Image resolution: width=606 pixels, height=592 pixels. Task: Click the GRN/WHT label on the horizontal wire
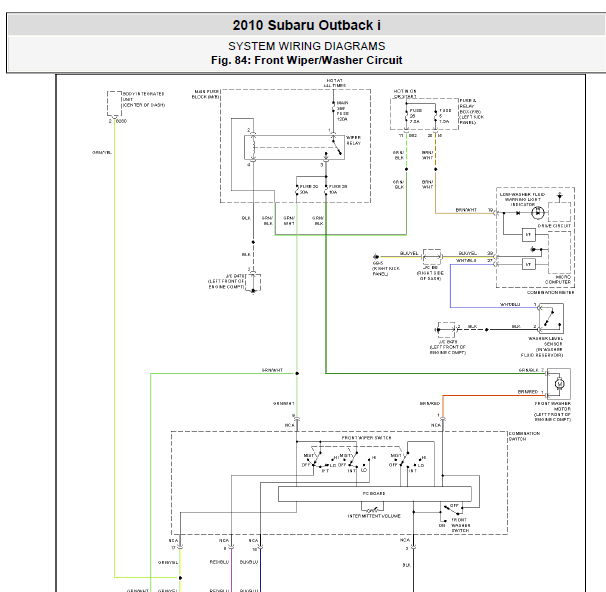[272, 370]
